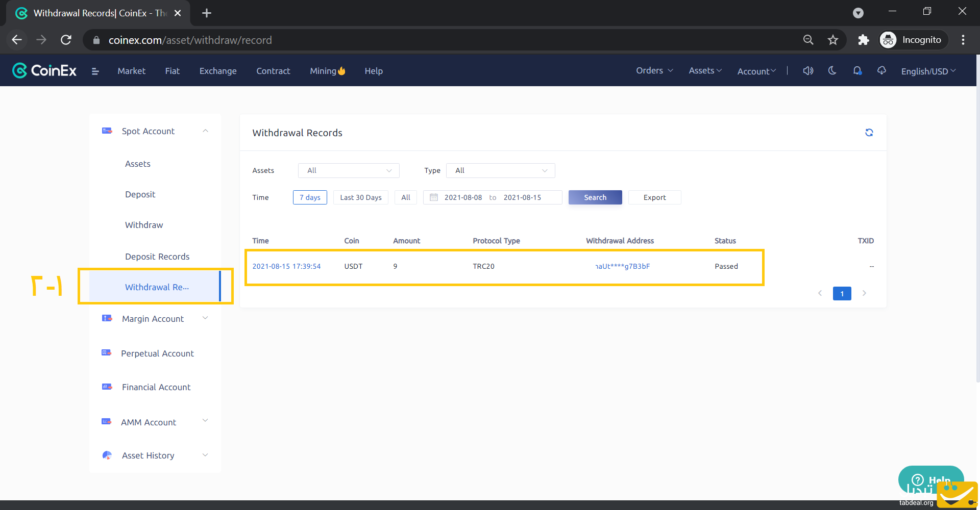This screenshot has height=510, width=980.
Task: Click the next page arrow
Action: [864, 293]
